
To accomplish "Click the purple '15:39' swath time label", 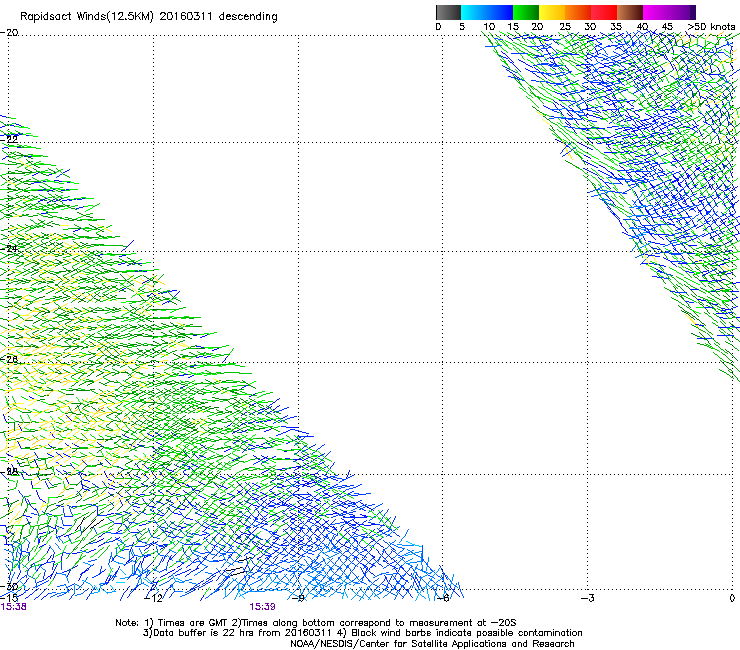I will pos(262,607).
